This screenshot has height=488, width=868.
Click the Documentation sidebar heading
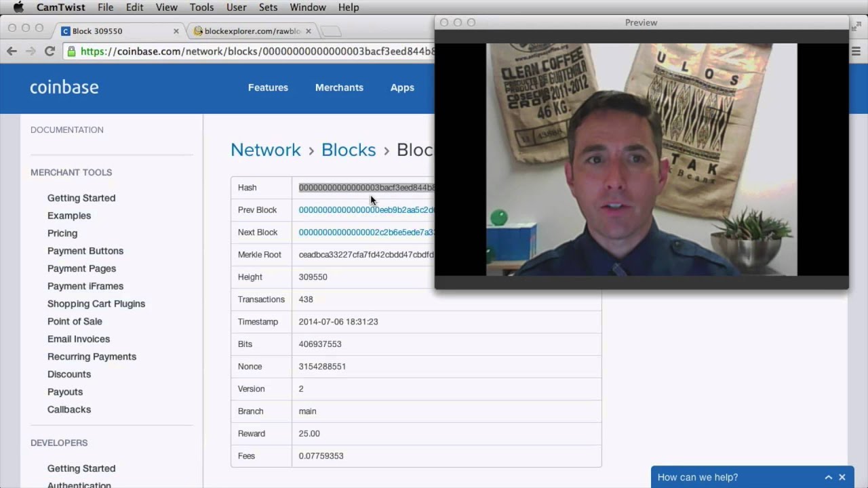67,129
